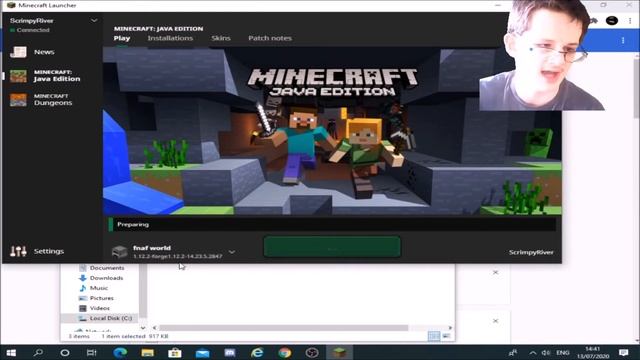Screen dimensions: 640x360
Task: Open the Skins tab
Action: click(x=221, y=38)
